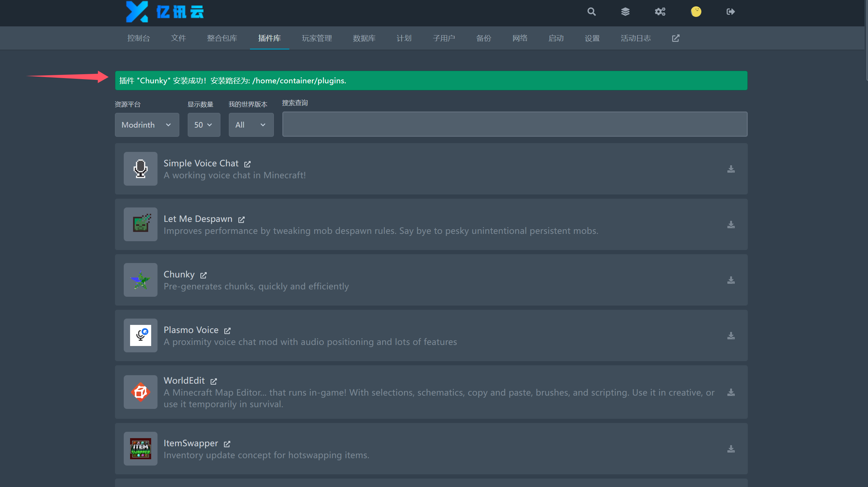Click the 亿讯云 logo

click(165, 12)
